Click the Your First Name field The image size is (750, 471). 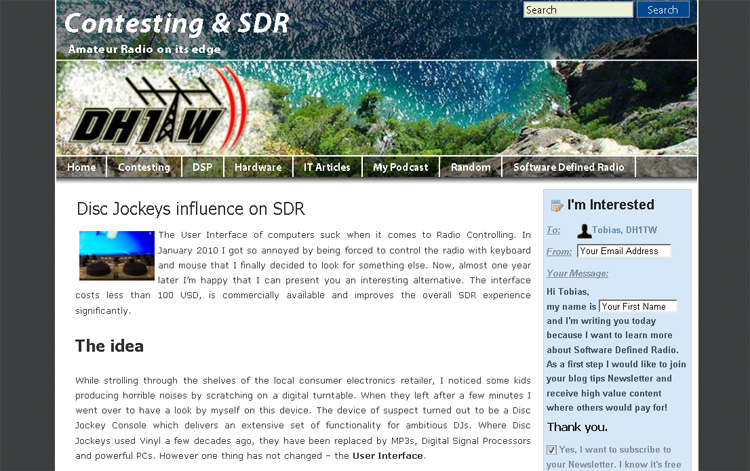(x=637, y=306)
